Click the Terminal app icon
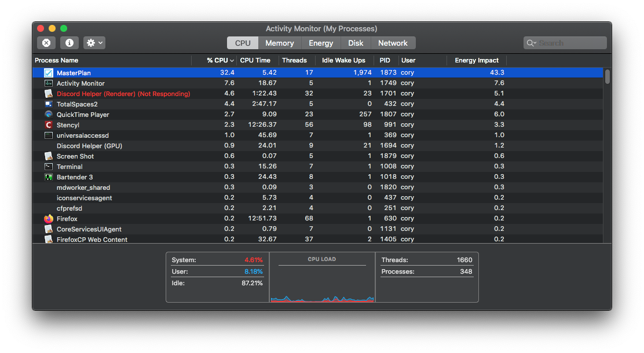The image size is (644, 353). (49, 167)
